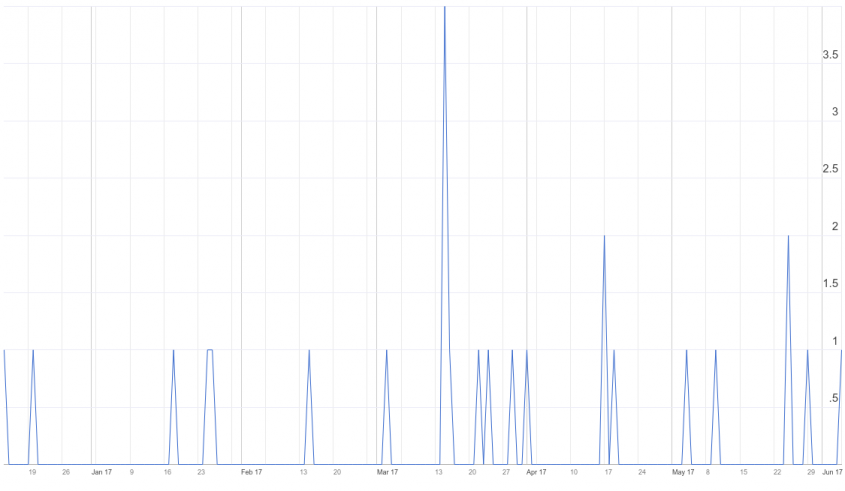This screenshot has height=491, width=845.
Task: Click the flat-topped peak near Jan 23
Action: point(210,350)
